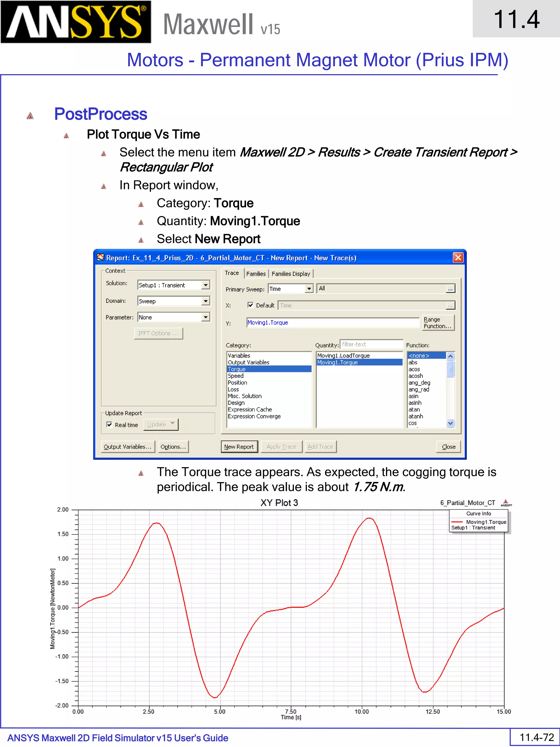
Task: Click the XY Plot 3 title
Action: coord(279,503)
